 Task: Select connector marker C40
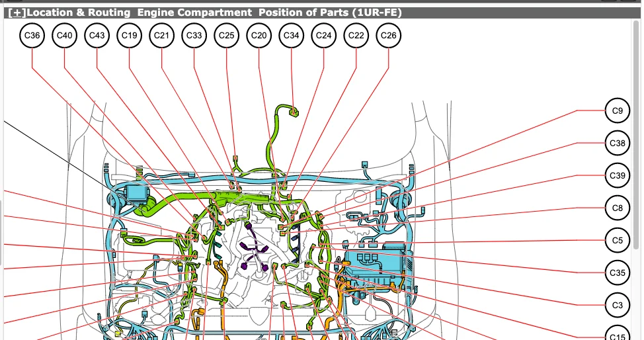[x=64, y=36]
